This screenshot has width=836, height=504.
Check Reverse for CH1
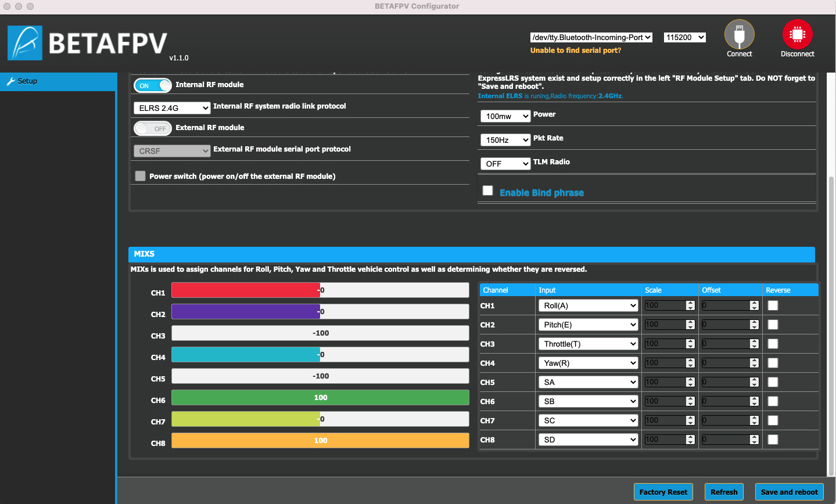[773, 305]
